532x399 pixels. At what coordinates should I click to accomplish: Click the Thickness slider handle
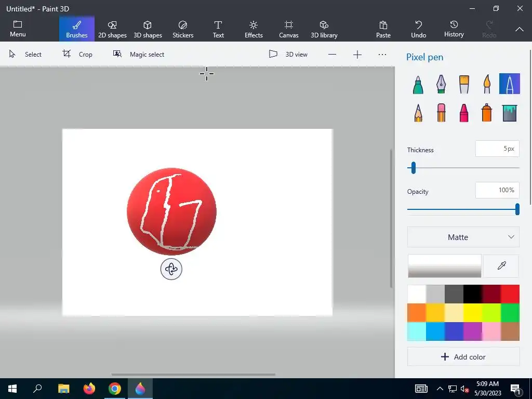click(x=413, y=168)
